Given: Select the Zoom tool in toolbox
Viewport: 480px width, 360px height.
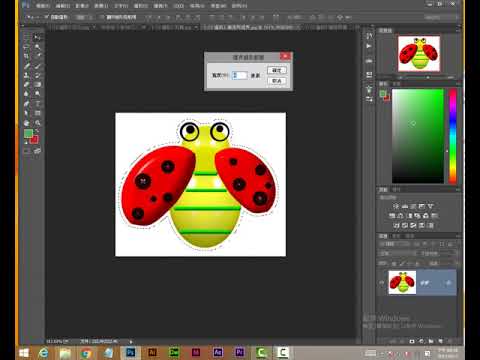Looking at the screenshot, I should tap(37, 123).
